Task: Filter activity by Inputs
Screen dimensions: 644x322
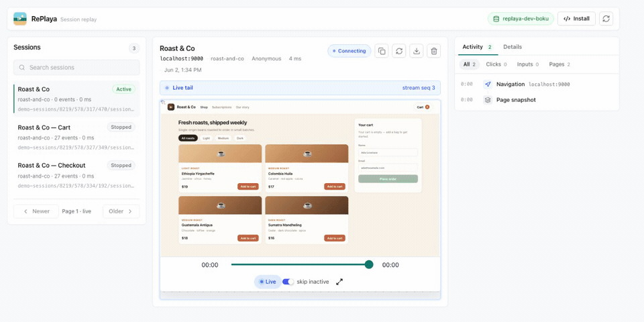Action: 528,64
